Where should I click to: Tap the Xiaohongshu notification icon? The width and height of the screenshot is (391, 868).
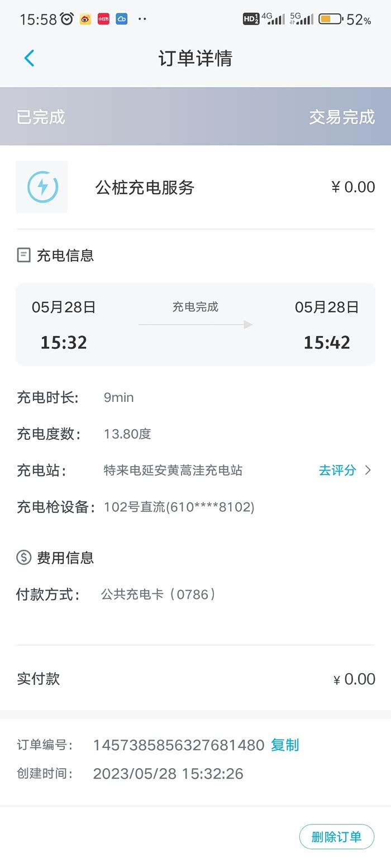(103, 19)
